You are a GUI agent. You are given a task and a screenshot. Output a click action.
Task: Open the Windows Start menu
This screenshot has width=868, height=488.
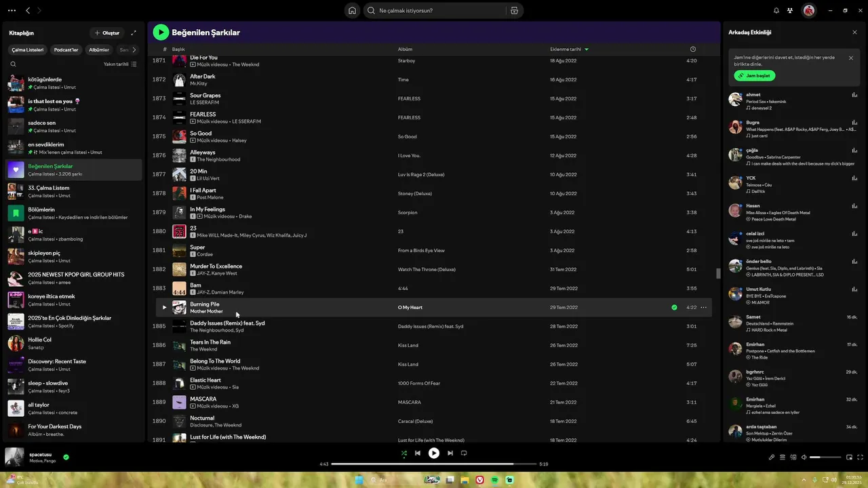pyautogui.click(x=359, y=480)
